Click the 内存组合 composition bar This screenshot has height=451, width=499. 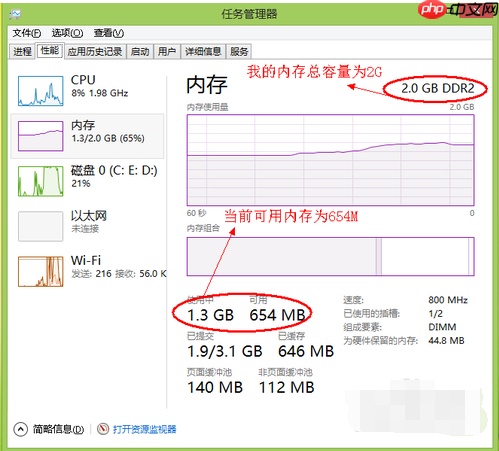pyautogui.click(x=330, y=256)
